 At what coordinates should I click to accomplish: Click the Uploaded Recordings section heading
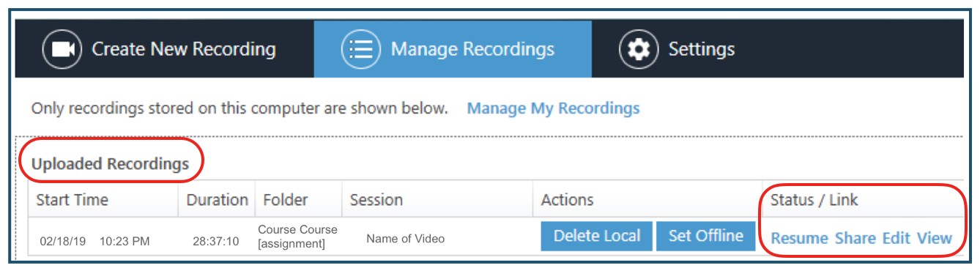pyautogui.click(x=110, y=164)
